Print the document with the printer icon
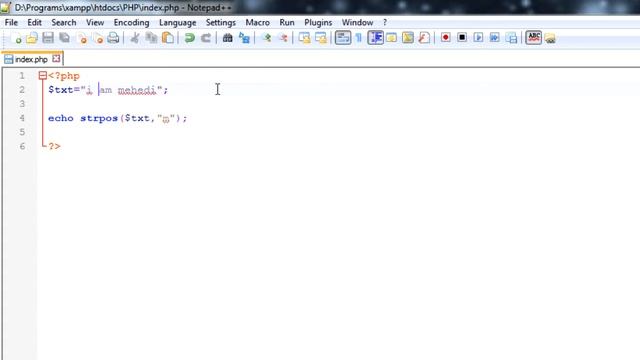 (x=113, y=38)
